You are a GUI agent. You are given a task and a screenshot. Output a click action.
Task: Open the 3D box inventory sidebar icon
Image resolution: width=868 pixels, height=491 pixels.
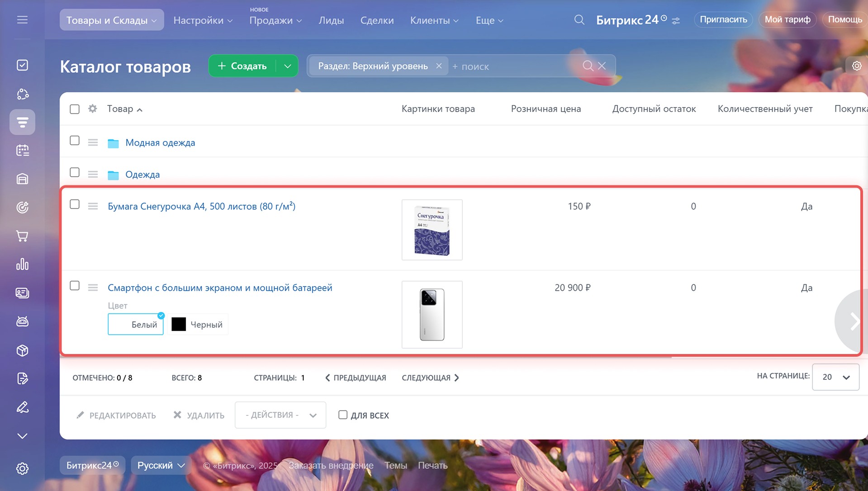[22, 350]
